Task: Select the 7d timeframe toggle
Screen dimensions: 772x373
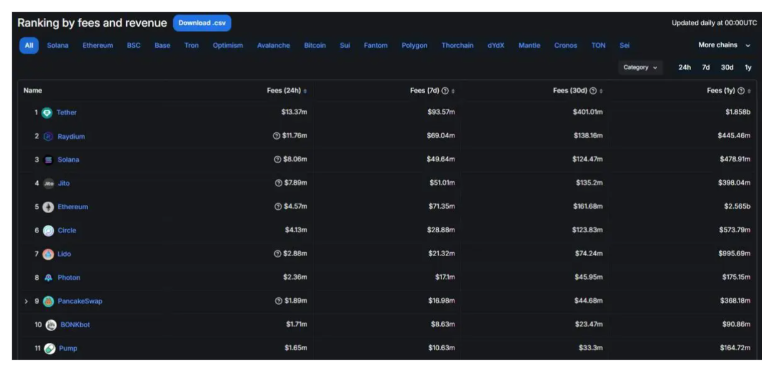Action: coord(706,67)
